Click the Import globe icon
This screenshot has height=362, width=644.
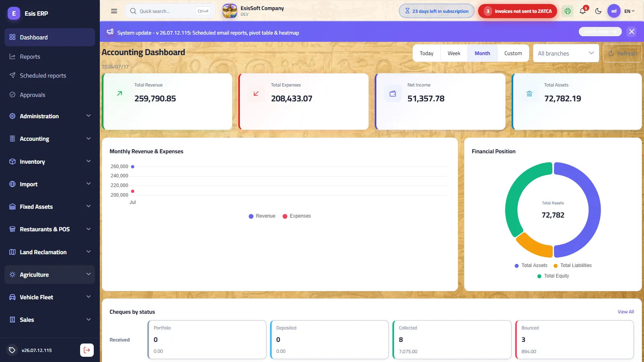12,184
